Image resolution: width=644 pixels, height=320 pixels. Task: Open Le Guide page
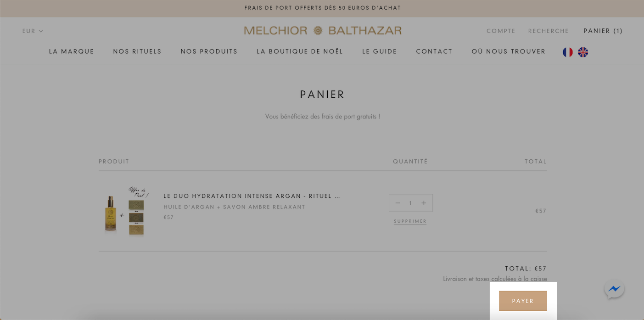pyautogui.click(x=380, y=51)
